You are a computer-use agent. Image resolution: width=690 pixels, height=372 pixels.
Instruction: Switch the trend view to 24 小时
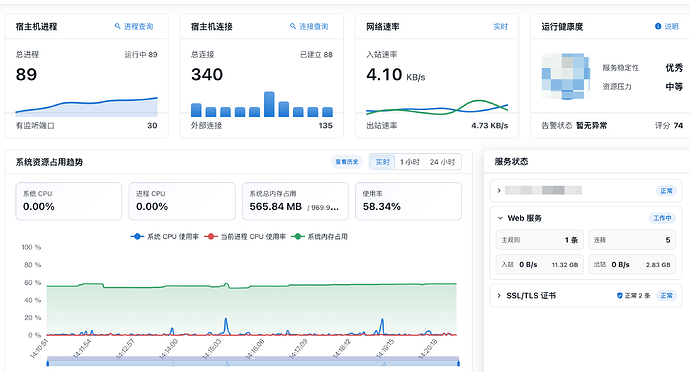(442, 162)
